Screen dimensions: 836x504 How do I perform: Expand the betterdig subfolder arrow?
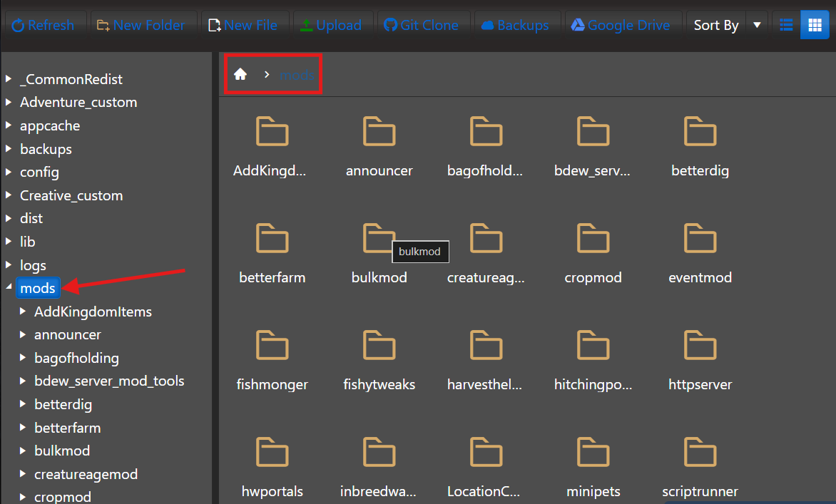point(22,403)
